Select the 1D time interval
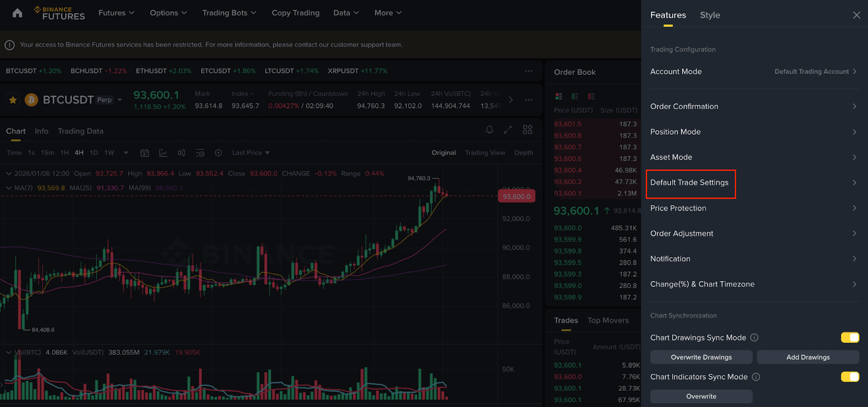Viewport: 868px width, 407px height. (x=94, y=153)
